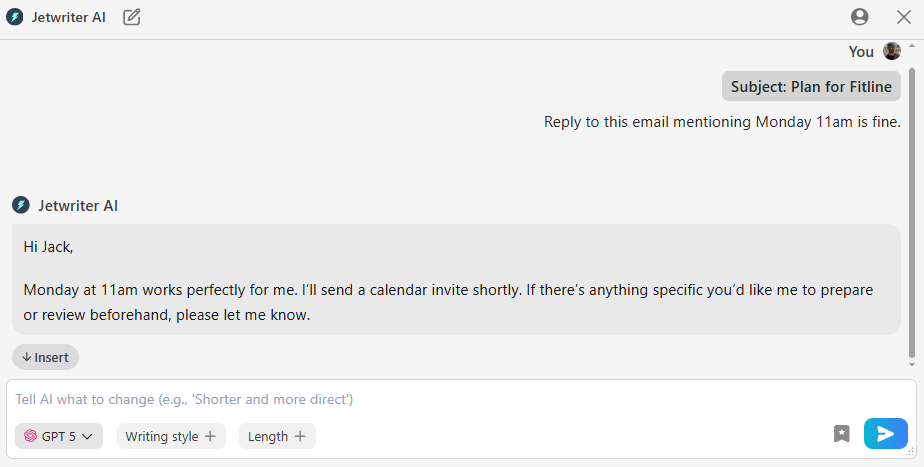924x467 pixels.
Task: Open saved prompts bookmark icon
Action: [842, 434]
